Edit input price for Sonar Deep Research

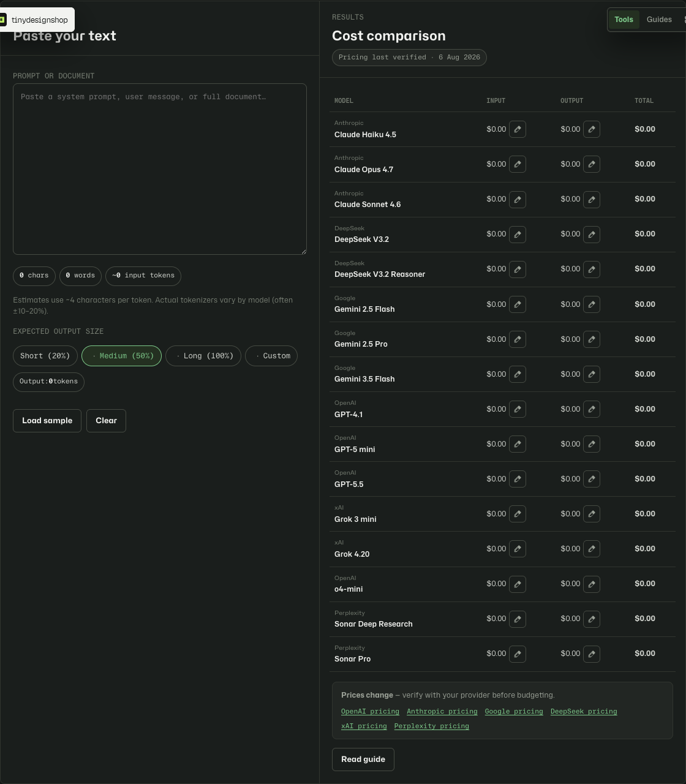point(518,619)
